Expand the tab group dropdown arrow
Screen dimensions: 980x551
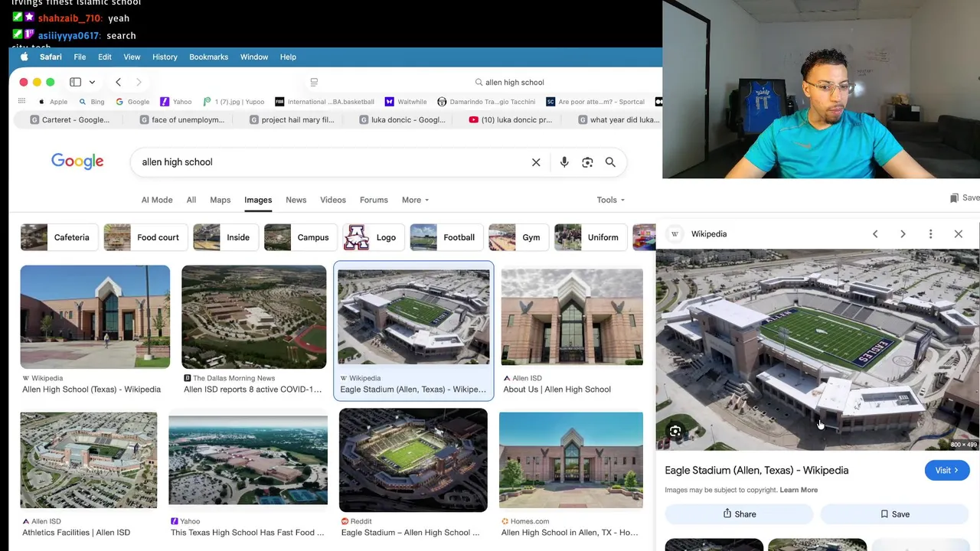click(x=92, y=82)
